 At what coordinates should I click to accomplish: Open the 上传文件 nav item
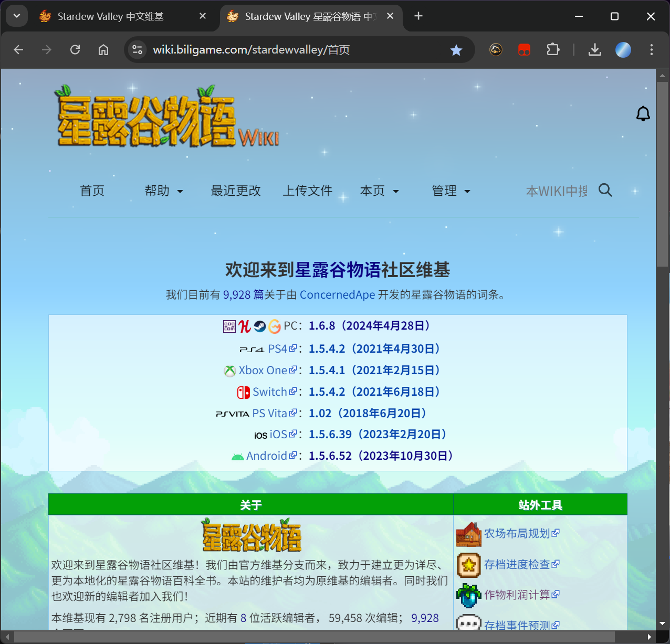pos(308,191)
